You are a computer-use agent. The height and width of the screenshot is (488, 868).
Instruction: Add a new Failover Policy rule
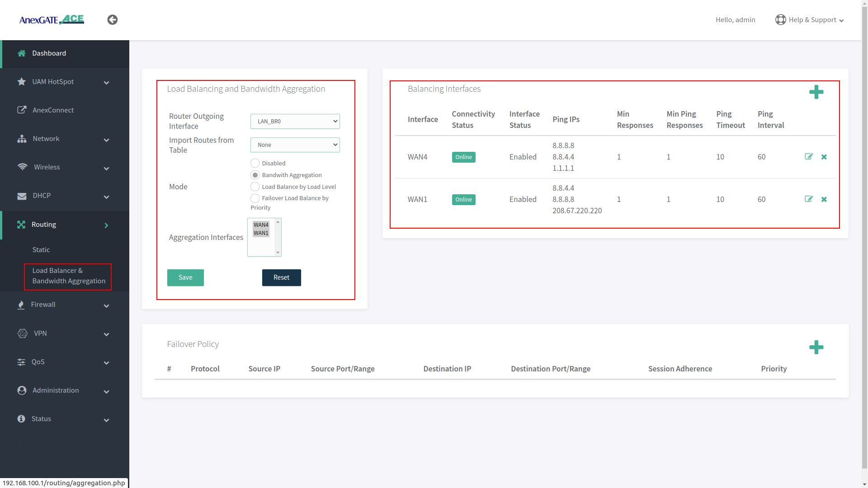coord(816,347)
